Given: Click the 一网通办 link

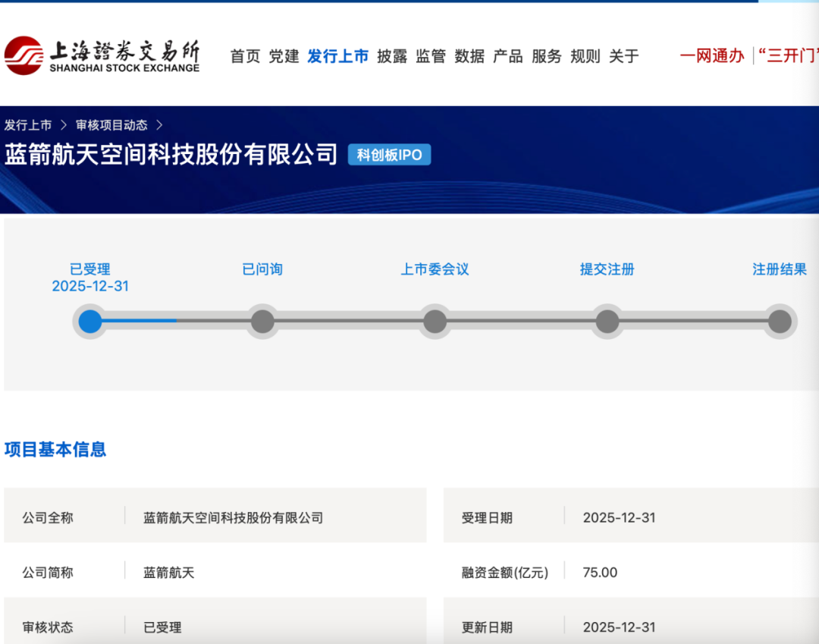Looking at the screenshot, I should [x=711, y=55].
